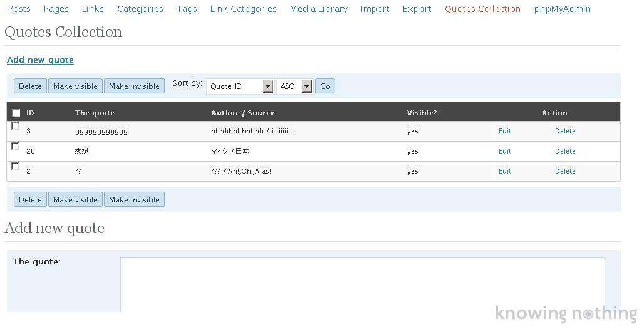The image size is (644, 329).
Task: Open the Media Library tab
Action: click(318, 9)
